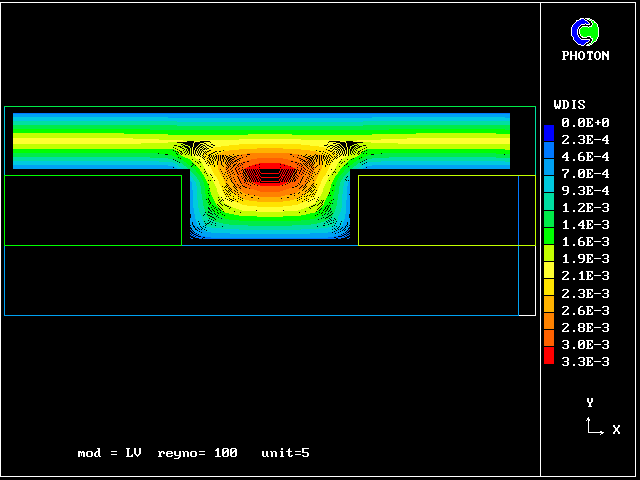Click the "unit=5" caption text
This screenshot has width=640, height=480.
[x=285, y=453]
